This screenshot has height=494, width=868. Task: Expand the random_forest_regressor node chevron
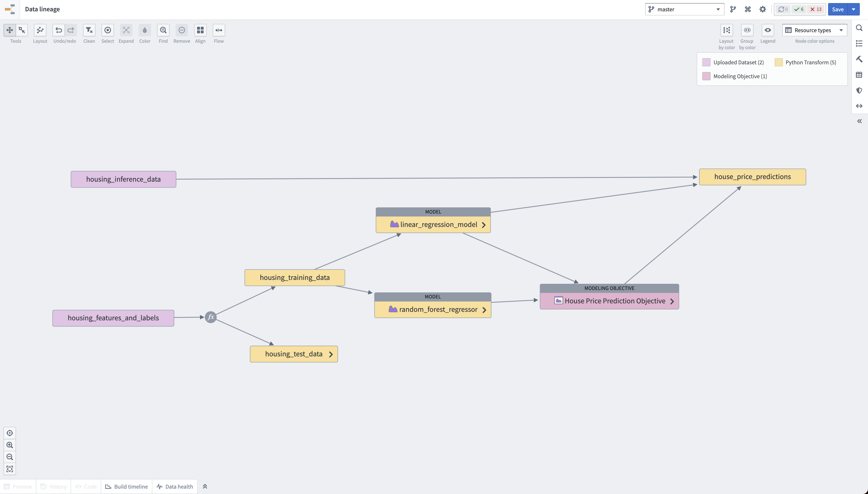[x=484, y=310]
